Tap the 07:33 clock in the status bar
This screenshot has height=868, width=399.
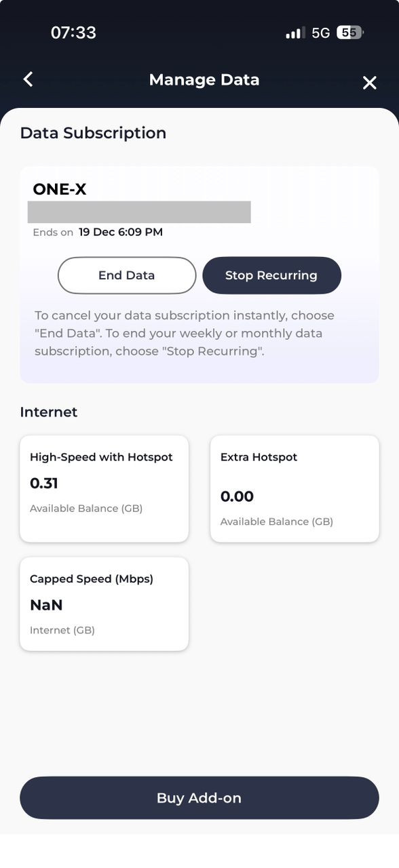pos(73,33)
